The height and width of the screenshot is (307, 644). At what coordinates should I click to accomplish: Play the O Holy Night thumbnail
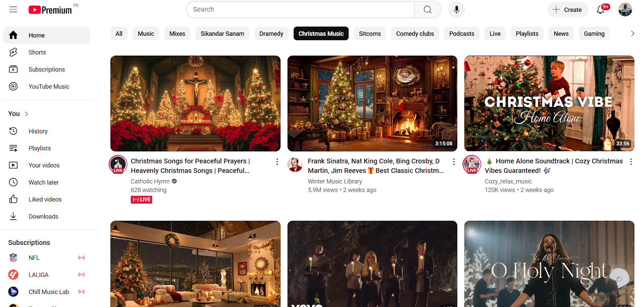(549, 264)
